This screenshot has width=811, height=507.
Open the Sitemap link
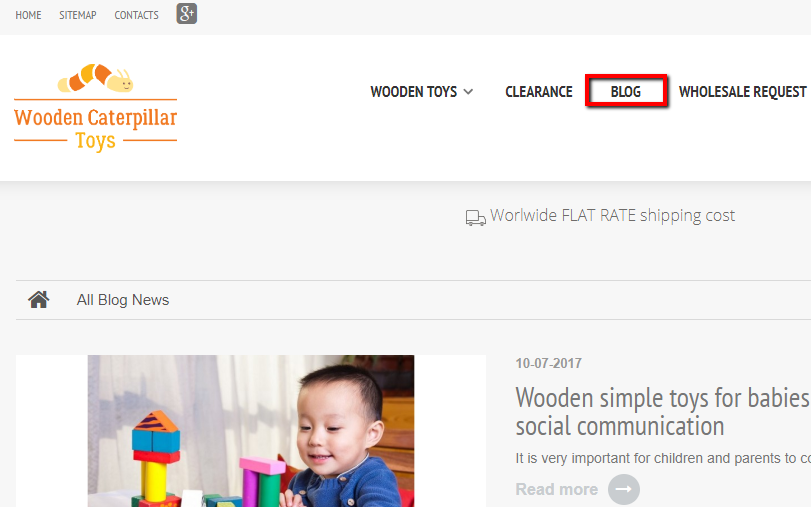click(78, 15)
